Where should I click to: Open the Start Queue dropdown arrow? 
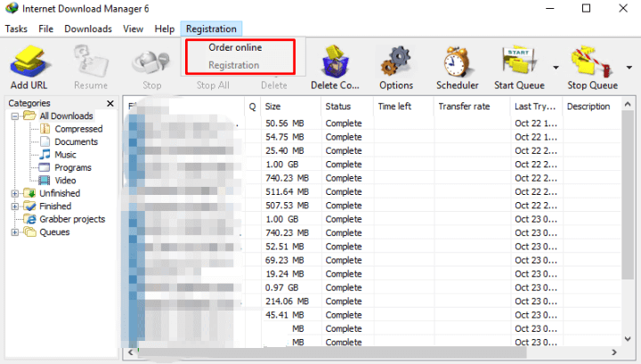coord(556,68)
